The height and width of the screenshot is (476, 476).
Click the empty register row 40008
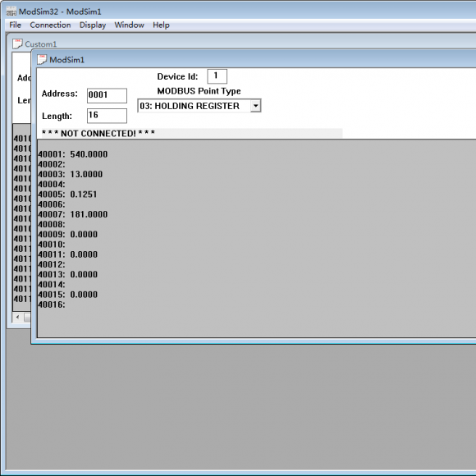pos(52,224)
